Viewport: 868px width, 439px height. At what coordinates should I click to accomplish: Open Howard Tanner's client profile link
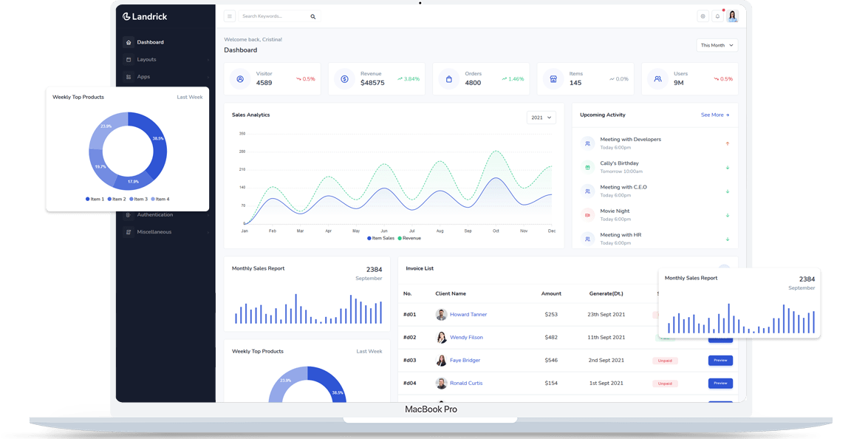point(468,314)
